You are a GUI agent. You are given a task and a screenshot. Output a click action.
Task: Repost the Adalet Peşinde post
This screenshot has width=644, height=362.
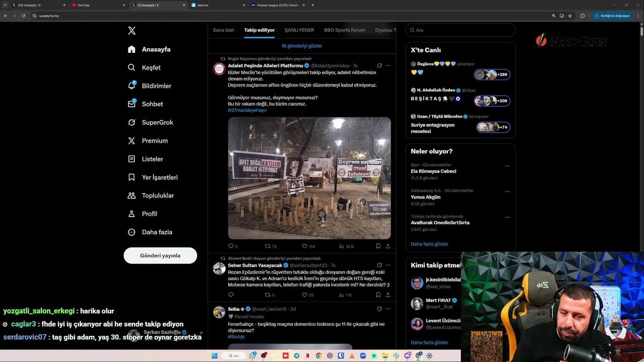coord(271,246)
